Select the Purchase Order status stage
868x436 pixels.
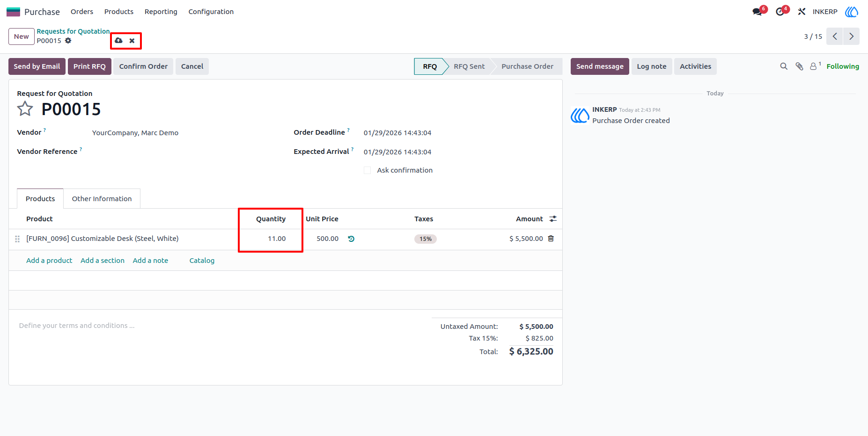click(527, 66)
